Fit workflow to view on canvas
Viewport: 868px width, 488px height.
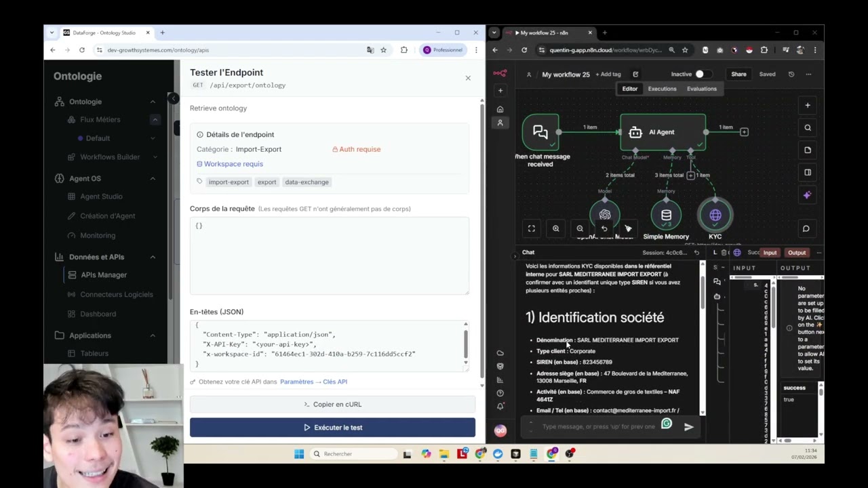tap(532, 228)
